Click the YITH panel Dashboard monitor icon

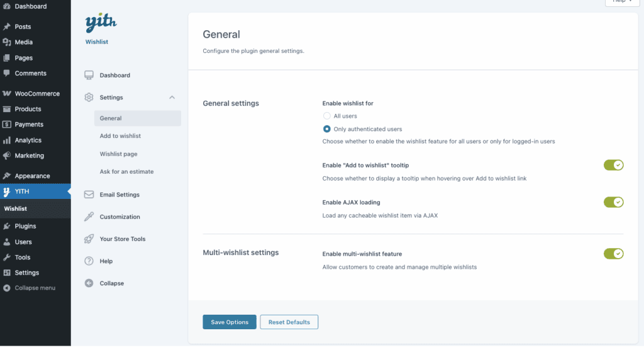(89, 76)
